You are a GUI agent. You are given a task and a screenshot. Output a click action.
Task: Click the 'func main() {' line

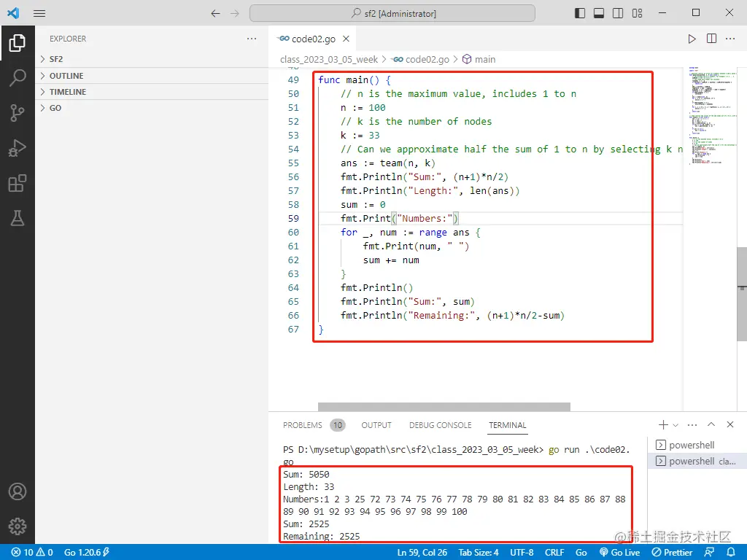[x=355, y=80]
